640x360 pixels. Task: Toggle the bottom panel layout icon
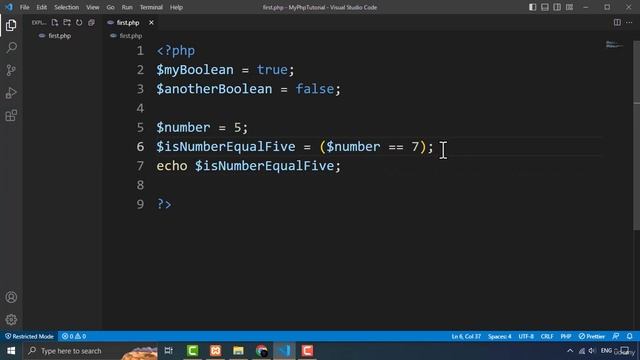tap(545, 7)
